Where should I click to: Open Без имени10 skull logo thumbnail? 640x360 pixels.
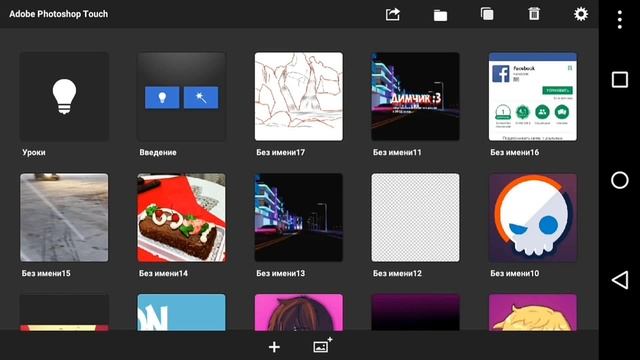click(533, 218)
